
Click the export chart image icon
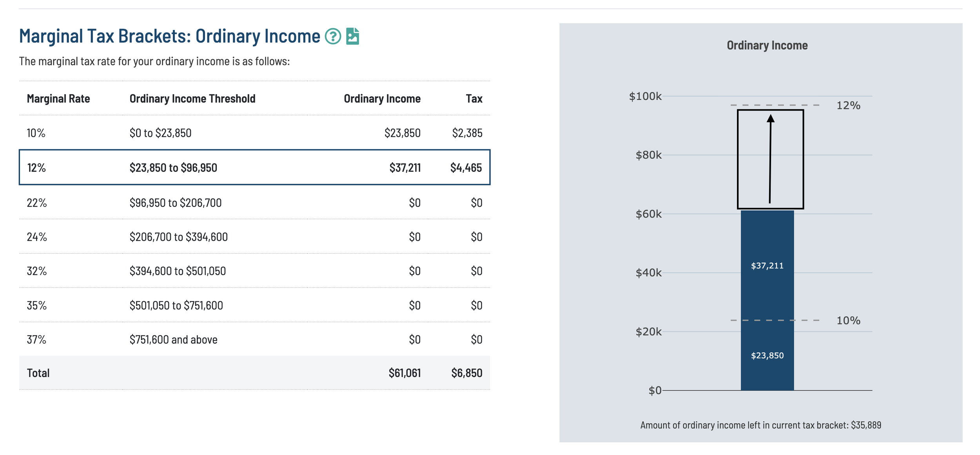352,36
